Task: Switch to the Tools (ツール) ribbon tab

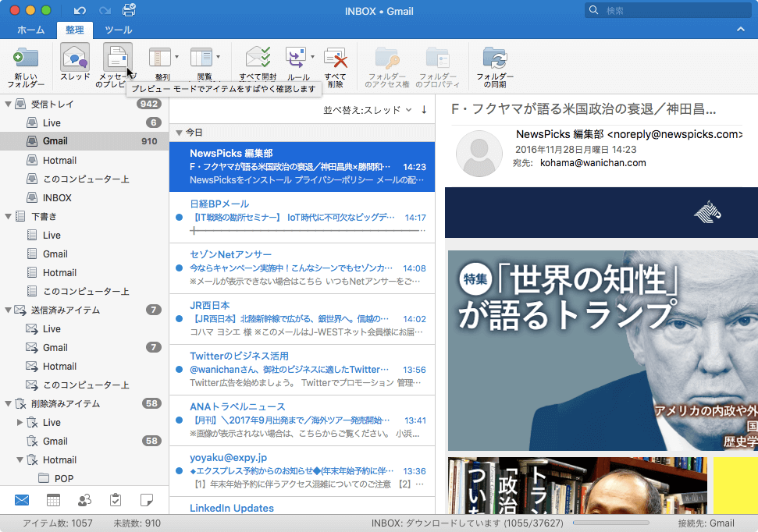Action: tap(119, 30)
